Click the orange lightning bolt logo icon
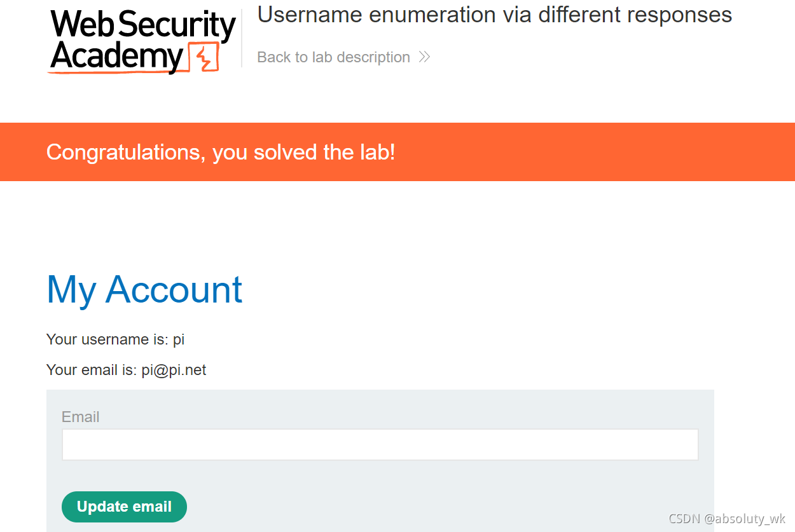The height and width of the screenshot is (532, 795). 204,58
